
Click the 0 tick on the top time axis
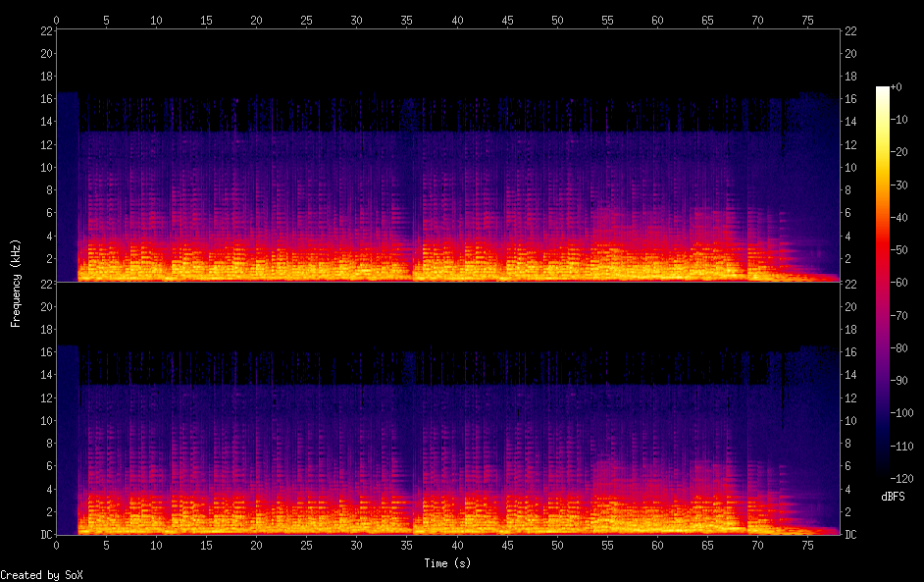pyautogui.click(x=57, y=20)
